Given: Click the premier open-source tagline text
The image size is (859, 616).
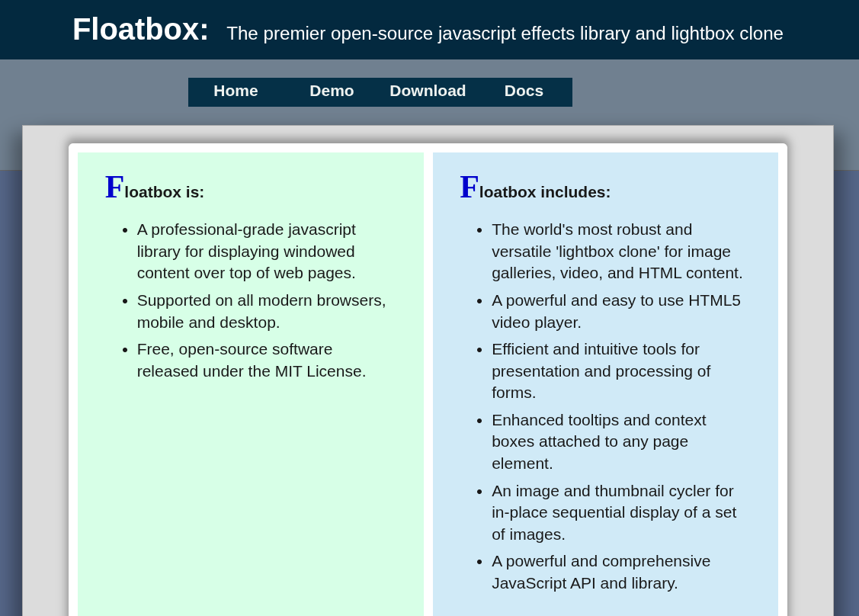Looking at the screenshot, I should coord(505,34).
